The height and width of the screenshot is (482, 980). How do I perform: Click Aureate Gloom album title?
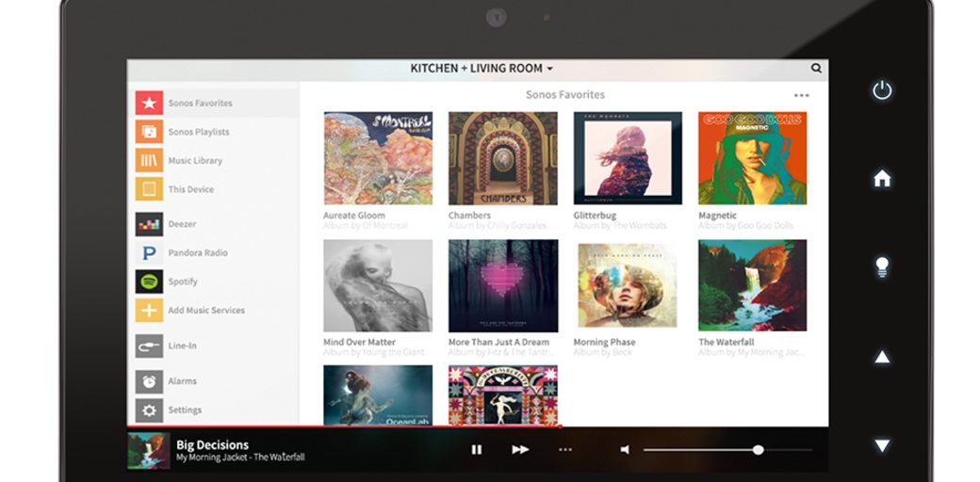point(353,216)
